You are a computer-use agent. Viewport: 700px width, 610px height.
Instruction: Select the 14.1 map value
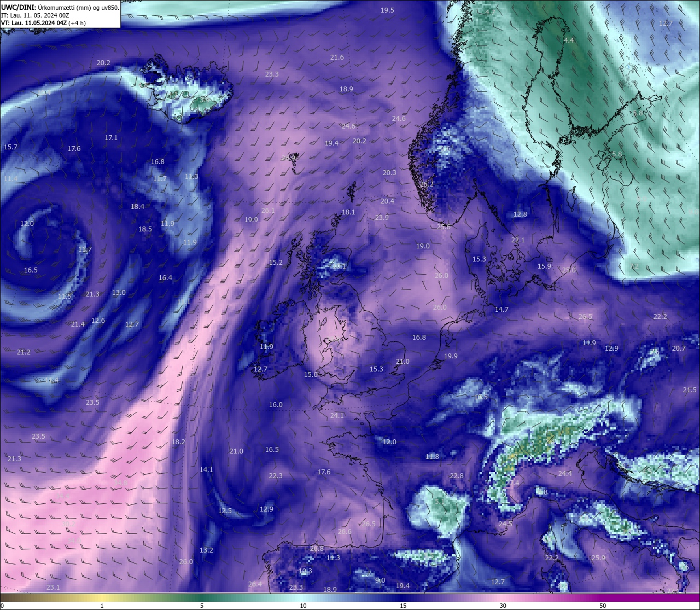[x=206, y=470]
